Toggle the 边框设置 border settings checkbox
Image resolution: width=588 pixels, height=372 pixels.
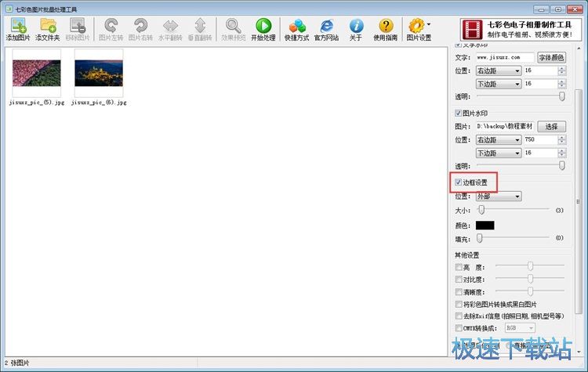pyautogui.click(x=458, y=182)
